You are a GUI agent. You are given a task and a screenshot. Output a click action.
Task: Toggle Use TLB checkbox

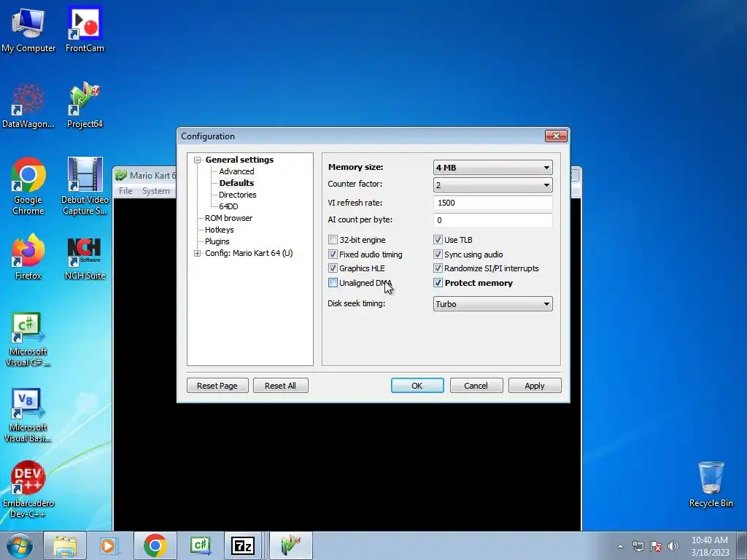(x=438, y=239)
